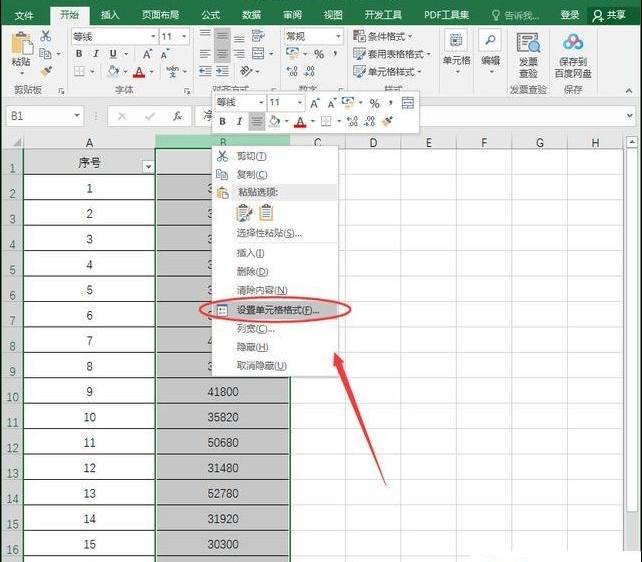Select 设置单元格格式 from context menu
Image resolution: width=642 pixels, height=562 pixels.
[277, 310]
